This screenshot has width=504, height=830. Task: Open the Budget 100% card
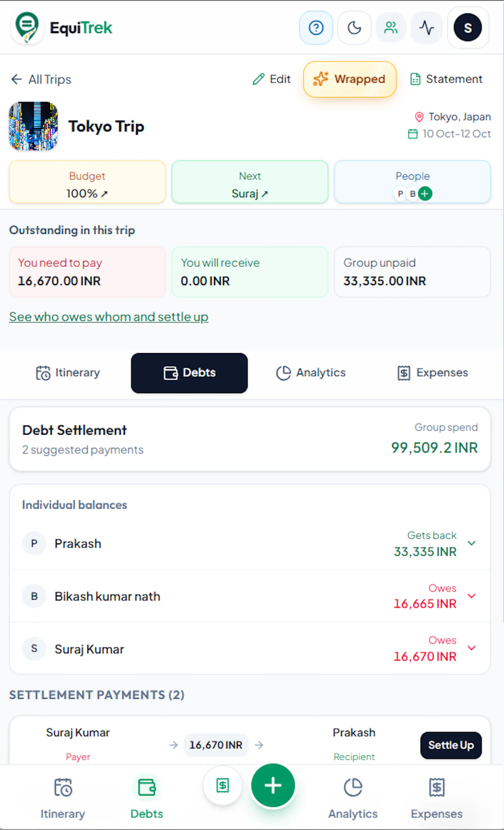pyautogui.click(x=87, y=182)
